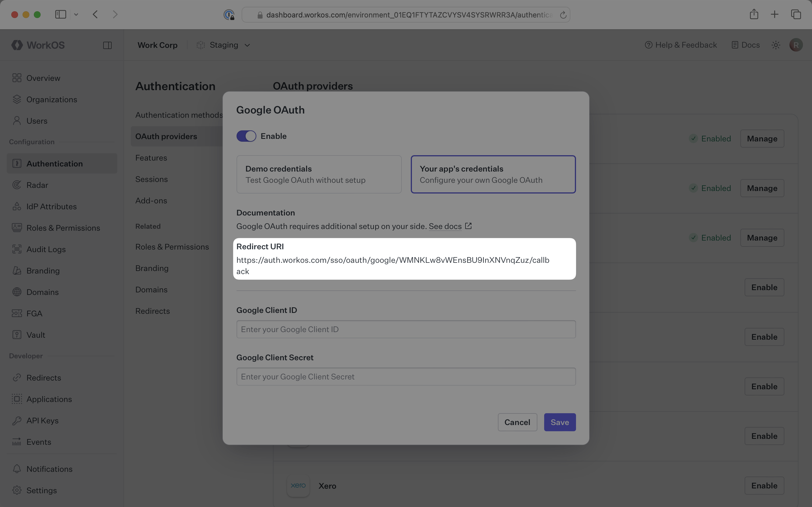Select IdP Attributes in the sidebar

coord(51,206)
